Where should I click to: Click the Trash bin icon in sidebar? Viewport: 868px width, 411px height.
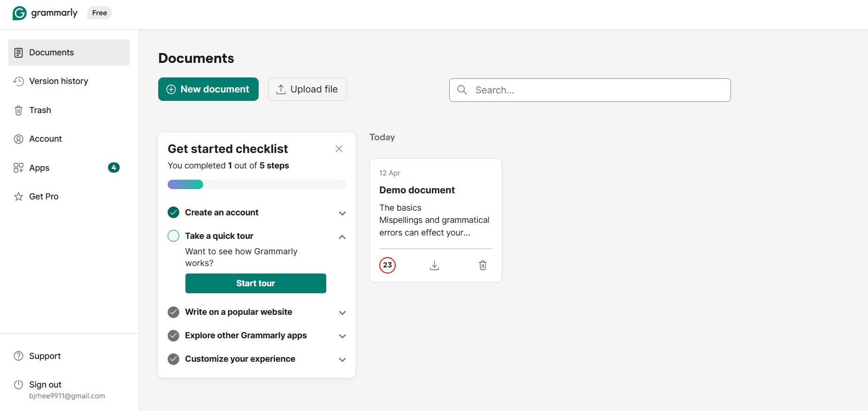coord(18,110)
